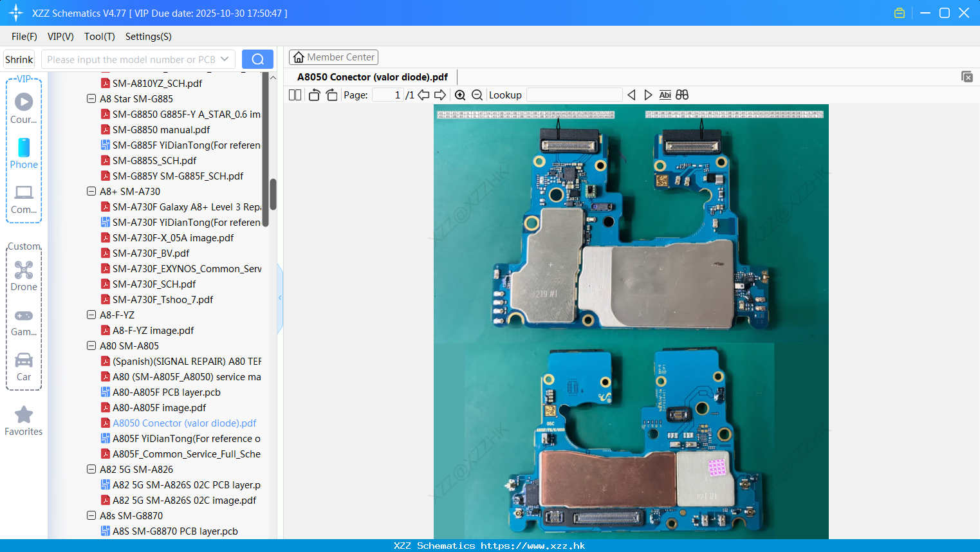
Task: Open the www.xzz.hk link in status bar
Action: click(x=533, y=546)
